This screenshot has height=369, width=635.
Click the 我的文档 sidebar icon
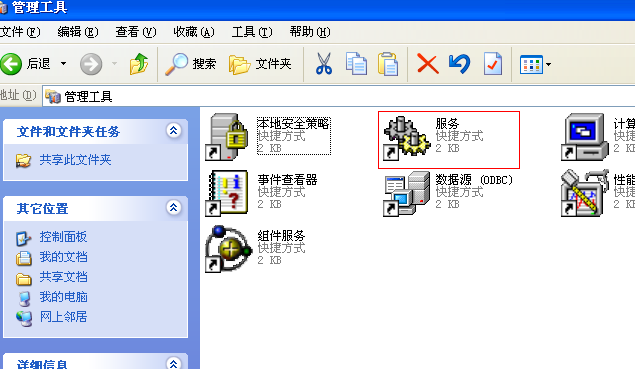[23, 258]
